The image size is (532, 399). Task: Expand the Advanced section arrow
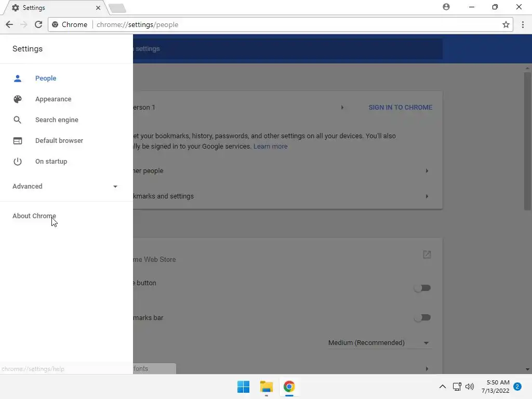pos(115,187)
